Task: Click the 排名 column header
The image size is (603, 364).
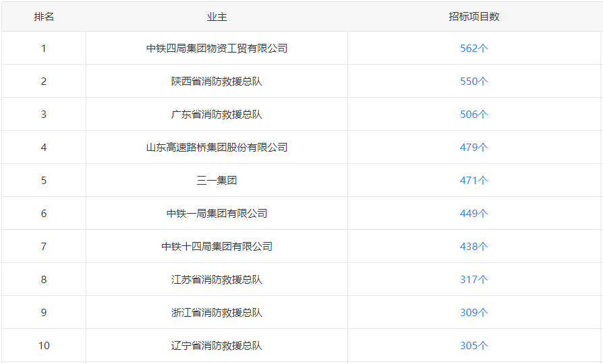Action: click(x=44, y=17)
